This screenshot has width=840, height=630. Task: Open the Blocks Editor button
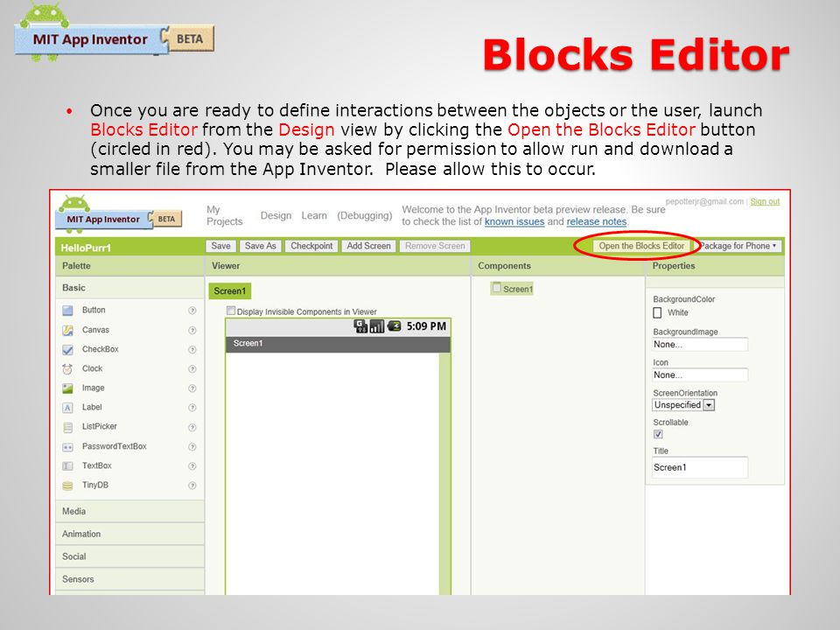click(x=641, y=246)
